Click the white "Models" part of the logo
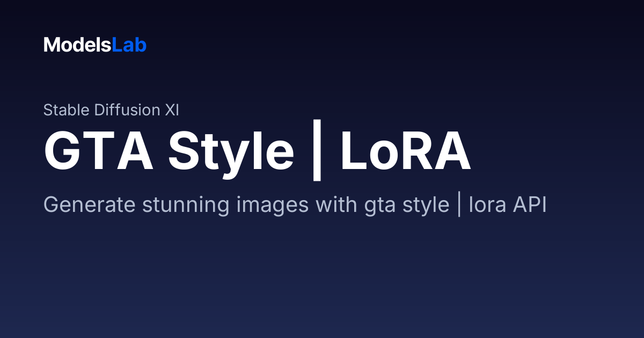The width and height of the screenshot is (644, 338). (77, 45)
